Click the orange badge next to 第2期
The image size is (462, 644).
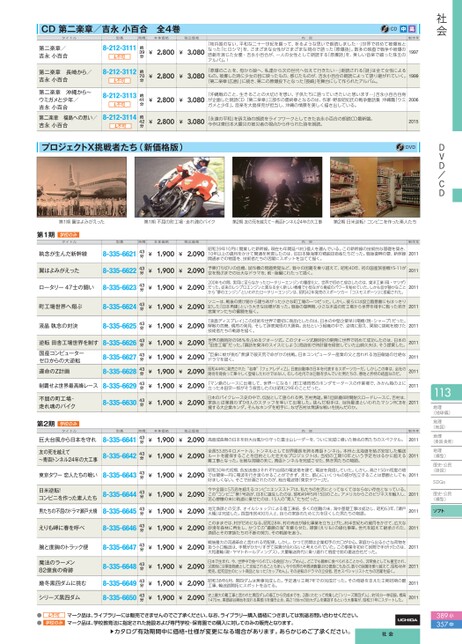click(68, 423)
